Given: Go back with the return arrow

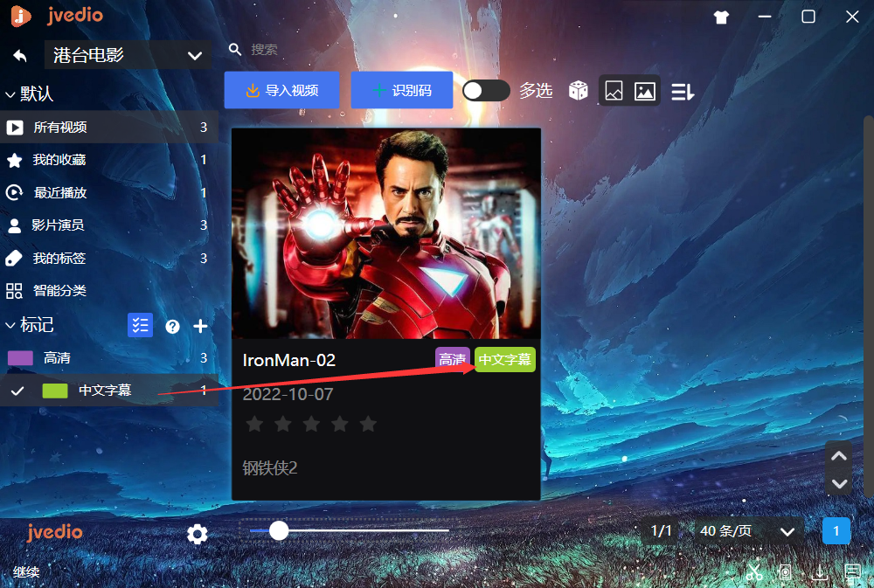Looking at the screenshot, I should coord(20,55).
